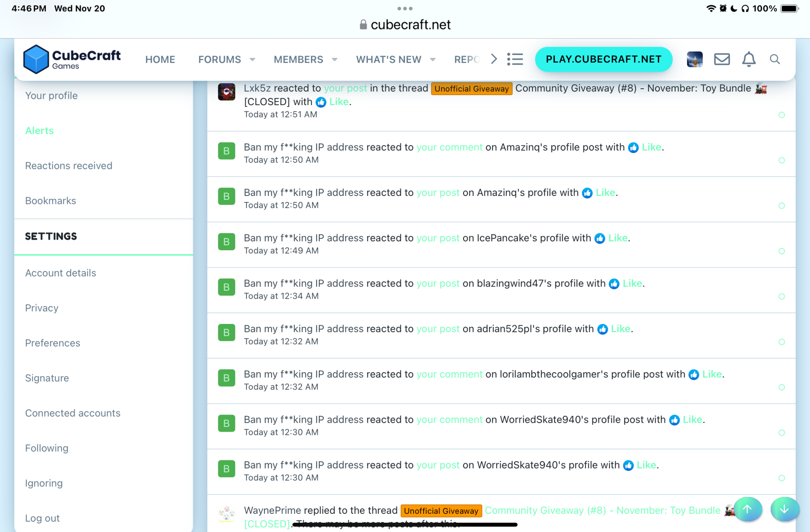The height and width of the screenshot is (532, 810).
Task: Open the partially hidden Reports nav item
Action: click(467, 60)
